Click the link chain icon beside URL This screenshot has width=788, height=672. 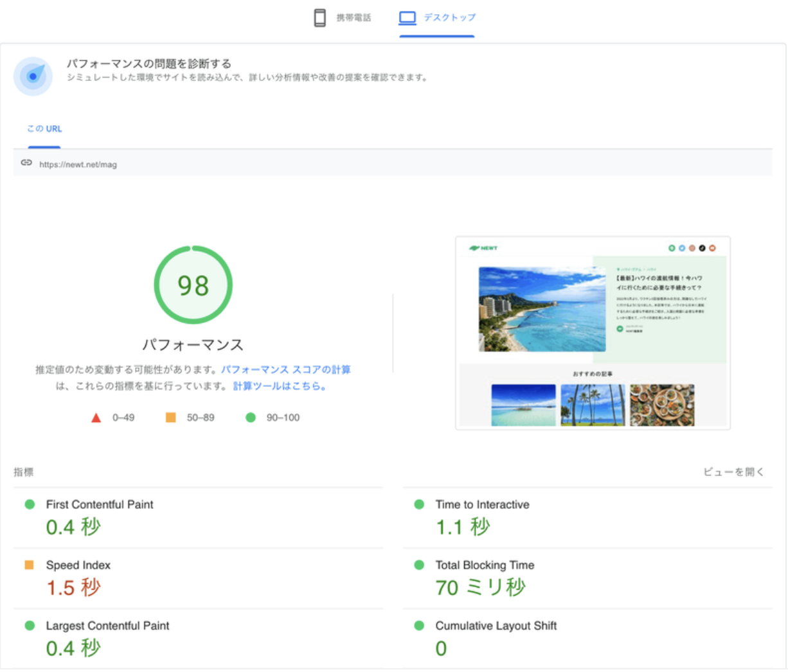pos(26,163)
